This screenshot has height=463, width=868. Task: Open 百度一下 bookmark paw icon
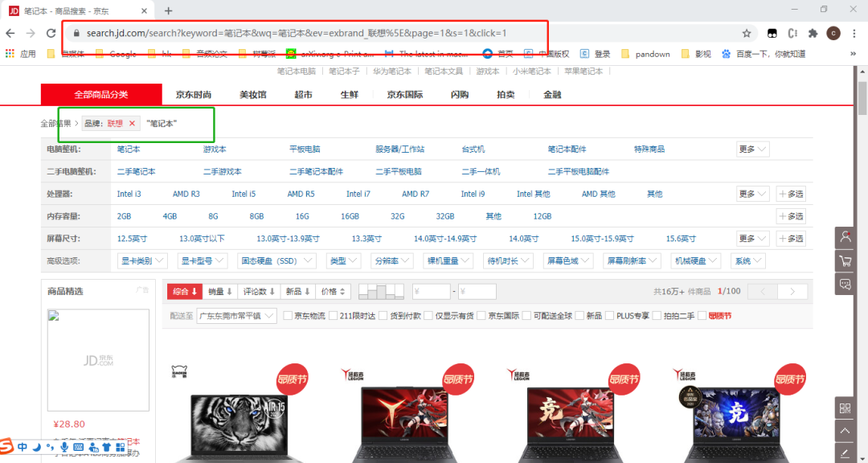[727, 54]
